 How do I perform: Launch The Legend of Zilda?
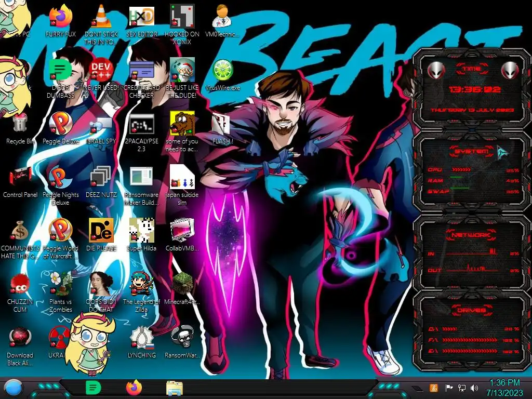[x=141, y=284]
